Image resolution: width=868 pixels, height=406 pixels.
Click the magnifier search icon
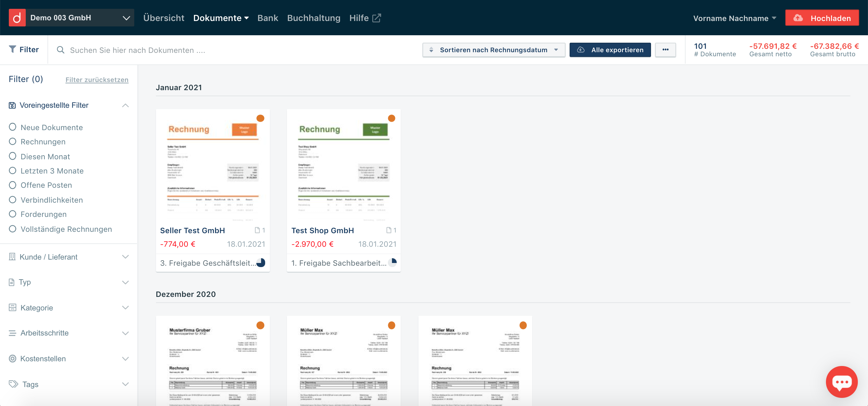(61, 50)
